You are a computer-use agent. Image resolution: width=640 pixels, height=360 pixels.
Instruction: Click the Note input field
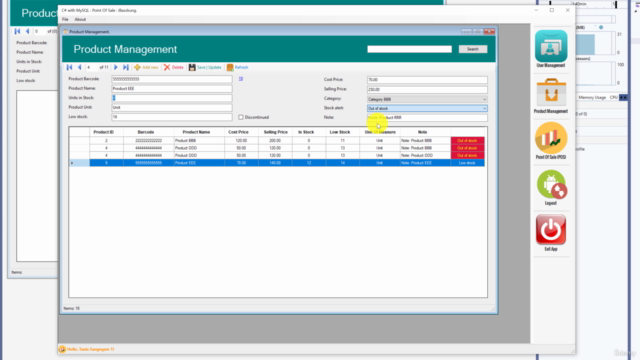coord(427,117)
